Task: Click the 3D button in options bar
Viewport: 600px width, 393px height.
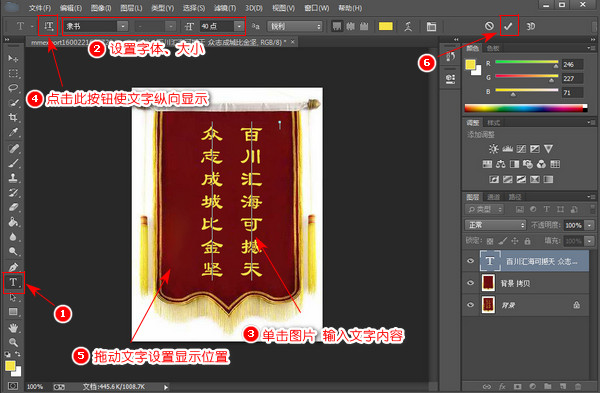Action: (x=530, y=26)
